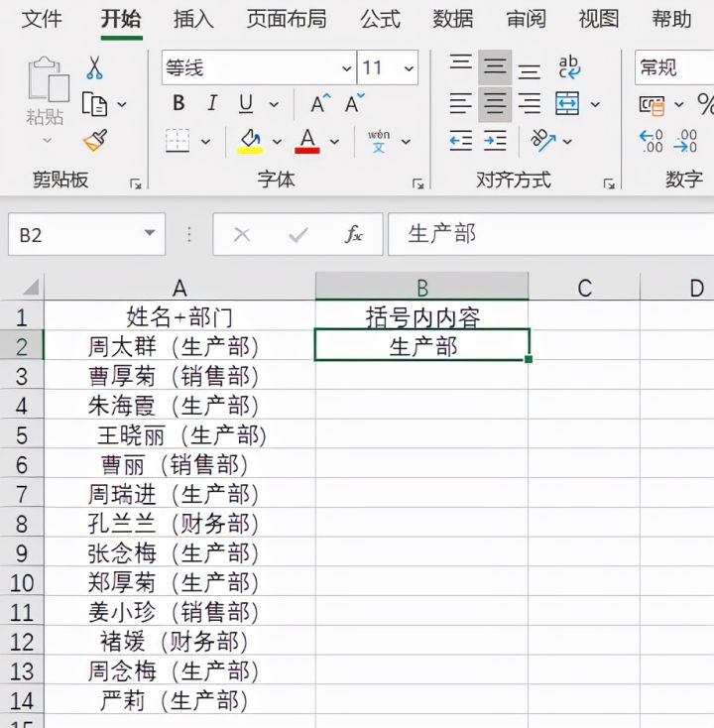Click confirm checkmark in formula bar
Screen dimensions: 714x728
click(x=298, y=235)
